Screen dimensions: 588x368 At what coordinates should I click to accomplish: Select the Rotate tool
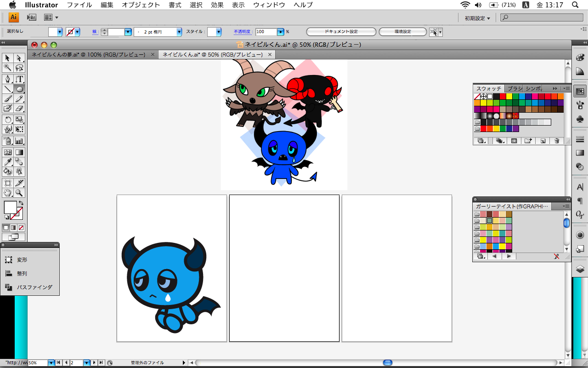tap(8, 120)
